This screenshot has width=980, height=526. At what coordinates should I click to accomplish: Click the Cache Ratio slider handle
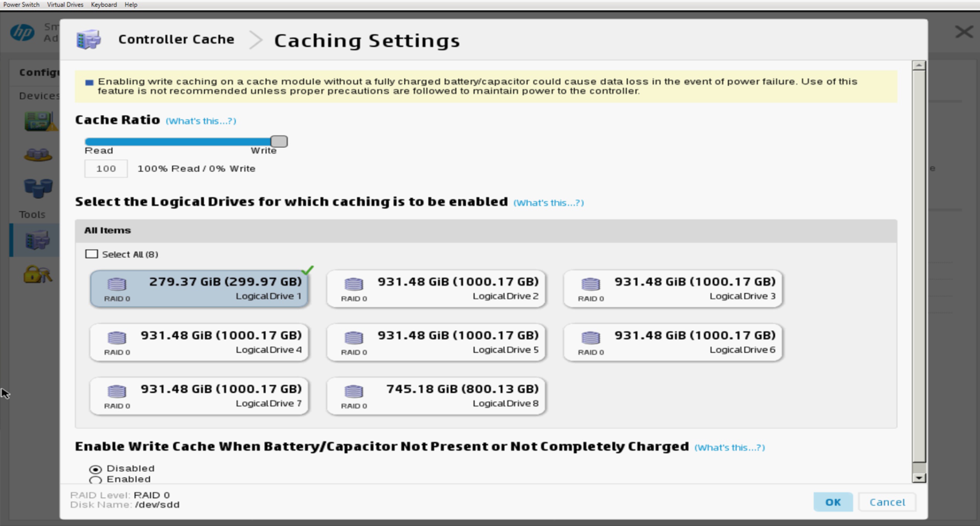279,142
